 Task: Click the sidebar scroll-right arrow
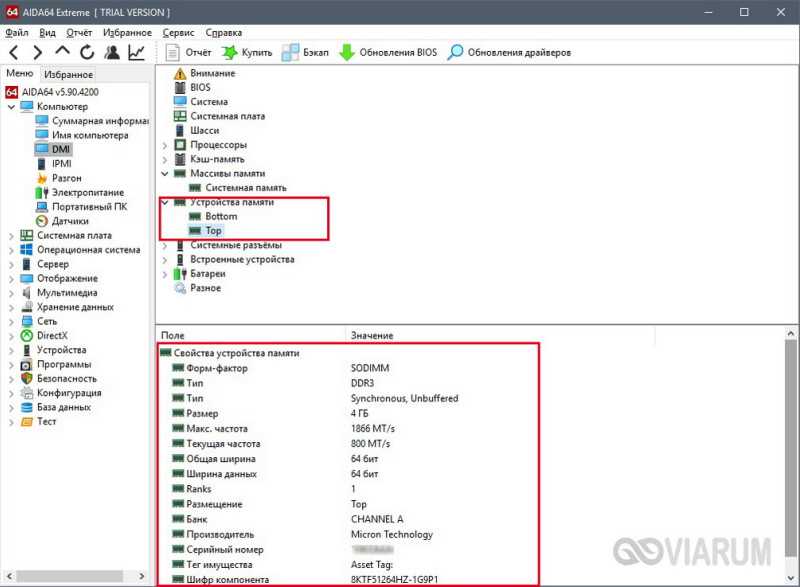click(x=142, y=576)
